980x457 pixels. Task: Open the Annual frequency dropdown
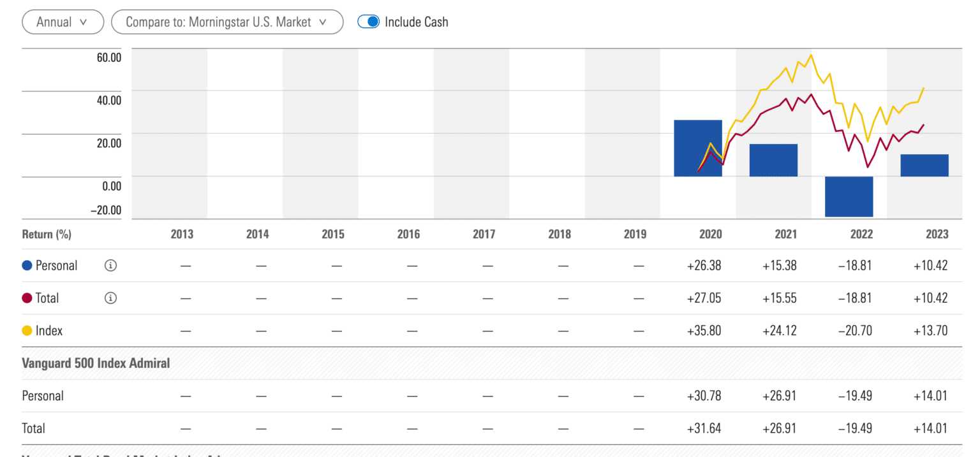click(63, 22)
